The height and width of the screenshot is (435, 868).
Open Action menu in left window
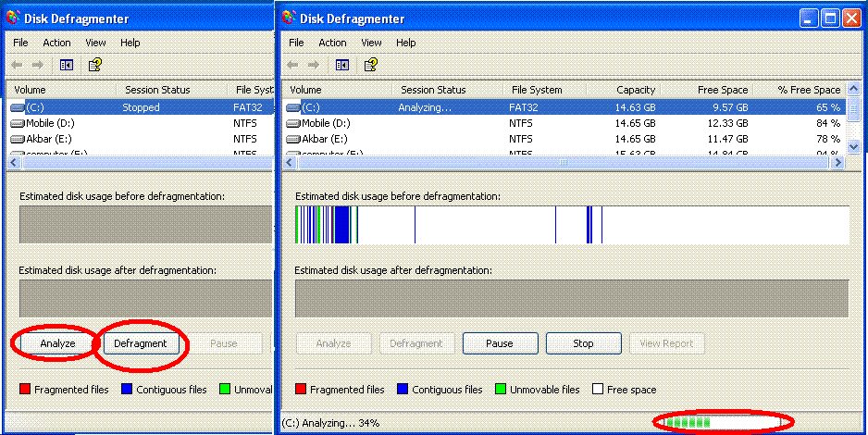tap(57, 43)
